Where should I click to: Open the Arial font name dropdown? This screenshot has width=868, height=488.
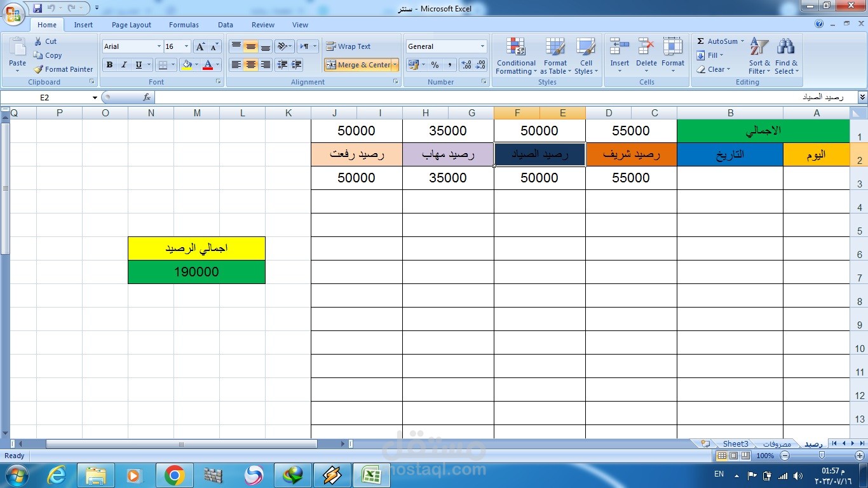[x=159, y=46]
